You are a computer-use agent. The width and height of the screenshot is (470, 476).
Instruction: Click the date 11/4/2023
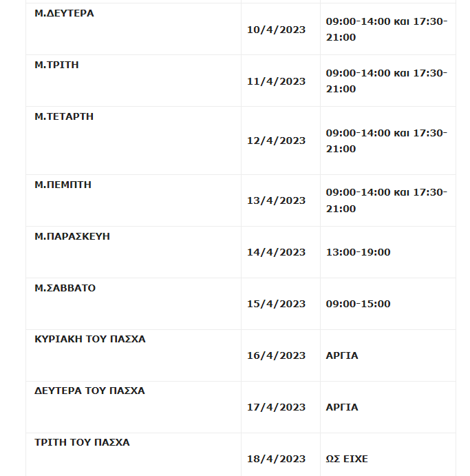[276, 81]
